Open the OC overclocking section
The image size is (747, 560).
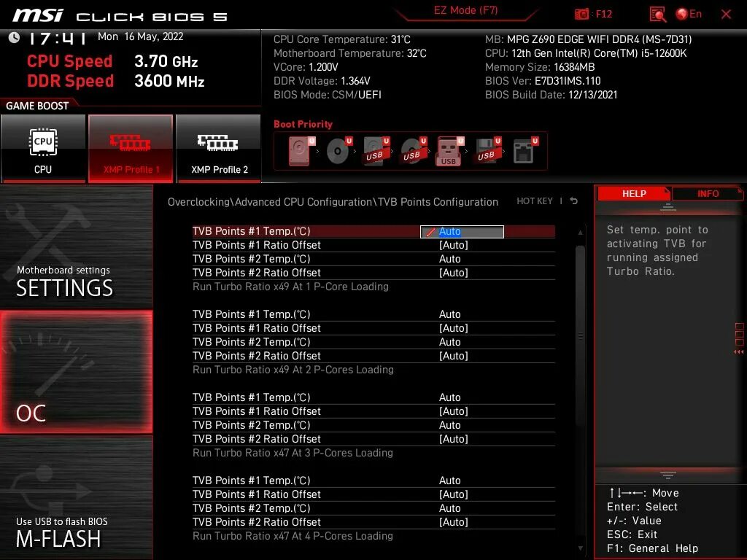[76, 372]
